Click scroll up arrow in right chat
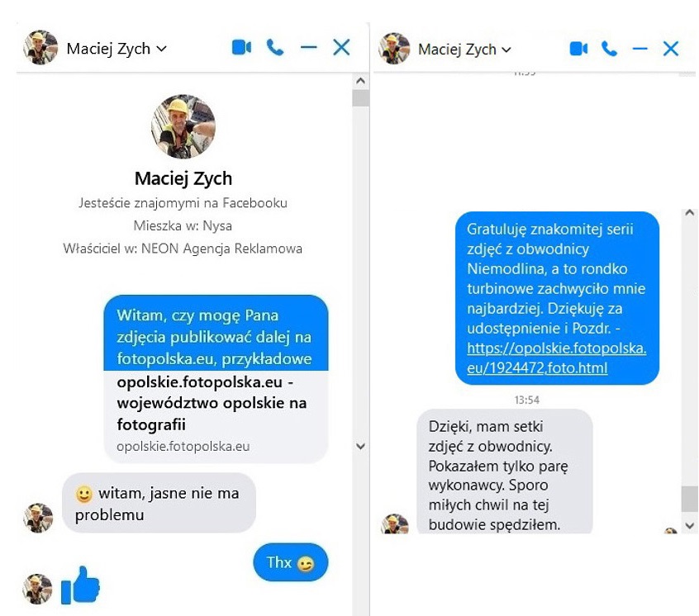This screenshot has height=616, width=699. [690, 213]
